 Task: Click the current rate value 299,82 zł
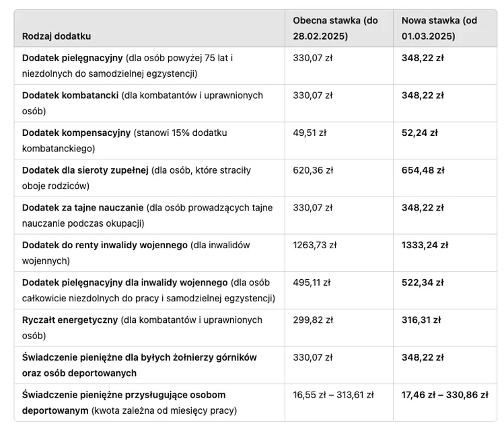313,320
